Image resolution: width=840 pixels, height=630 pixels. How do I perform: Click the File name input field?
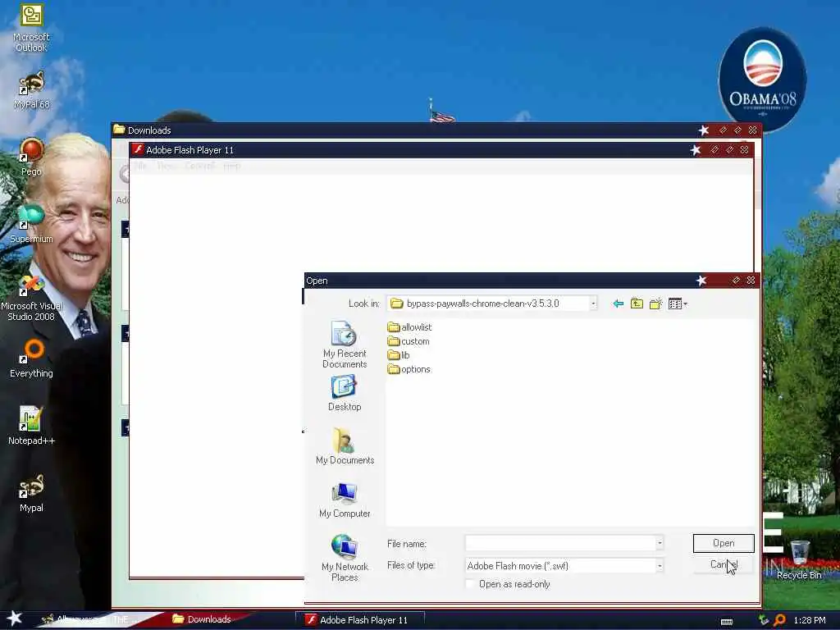[560, 543]
